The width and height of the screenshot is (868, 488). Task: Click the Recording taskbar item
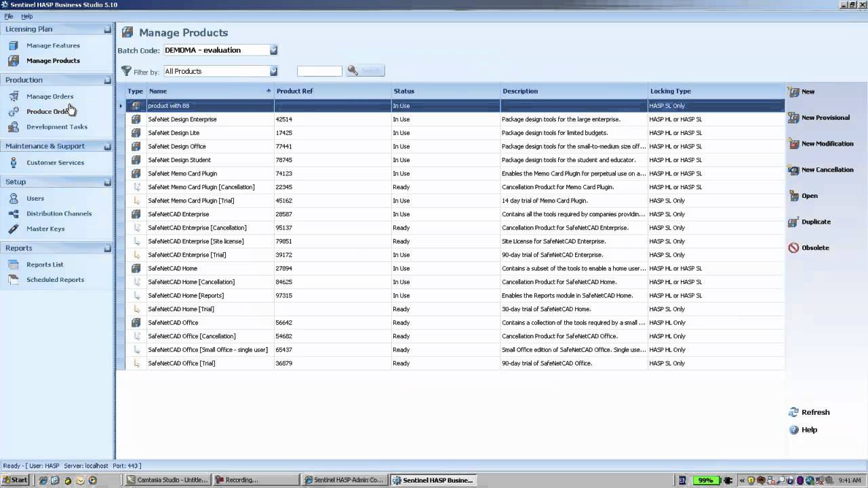(x=256, y=480)
